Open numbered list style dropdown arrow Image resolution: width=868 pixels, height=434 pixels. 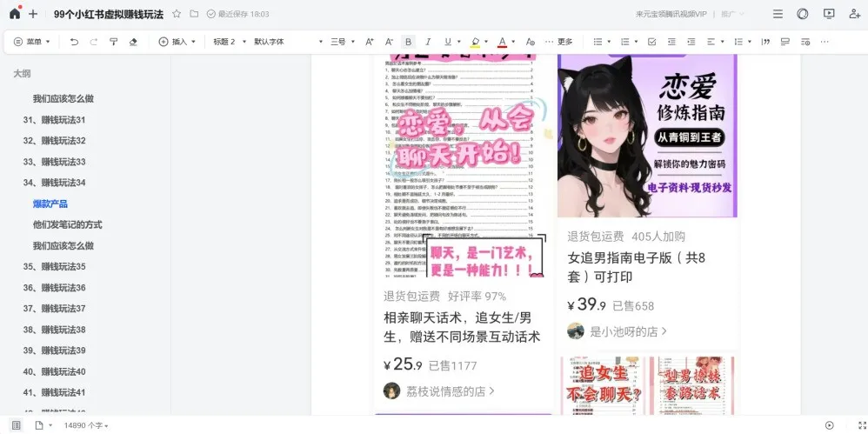(636, 42)
